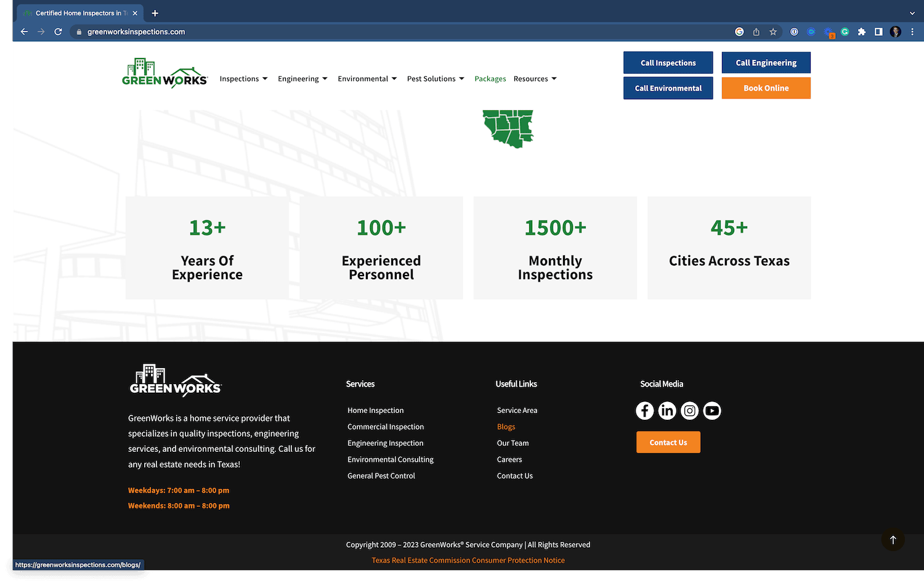Expand the Resources dropdown menu

pyautogui.click(x=535, y=79)
